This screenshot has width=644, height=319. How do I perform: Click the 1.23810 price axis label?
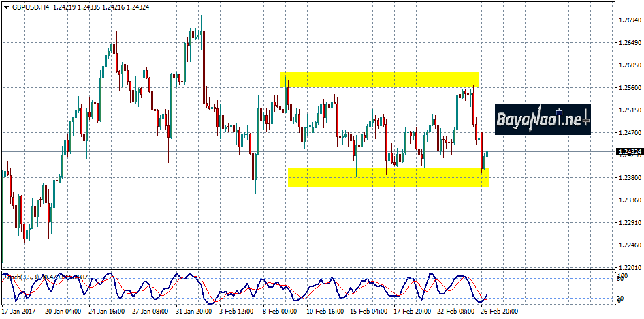629,178
